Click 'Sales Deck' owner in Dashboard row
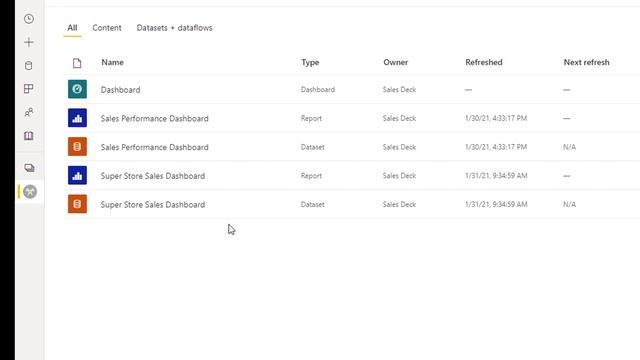 pyautogui.click(x=399, y=89)
